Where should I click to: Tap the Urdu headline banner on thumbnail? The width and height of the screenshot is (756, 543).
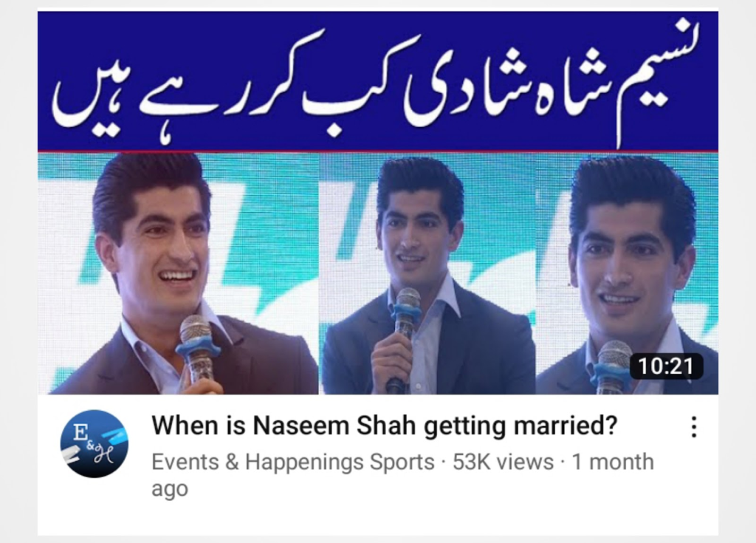tap(378, 81)
